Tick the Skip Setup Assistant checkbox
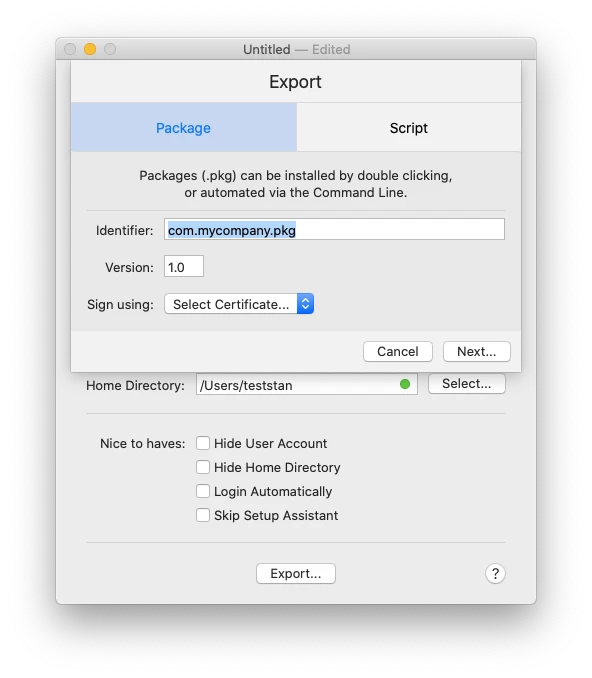 point(203,515)
